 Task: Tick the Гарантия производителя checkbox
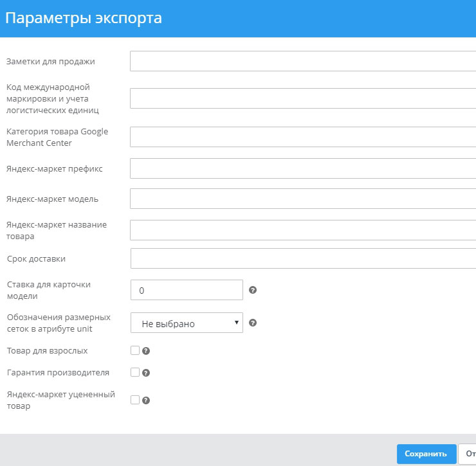tap(135, 372)
